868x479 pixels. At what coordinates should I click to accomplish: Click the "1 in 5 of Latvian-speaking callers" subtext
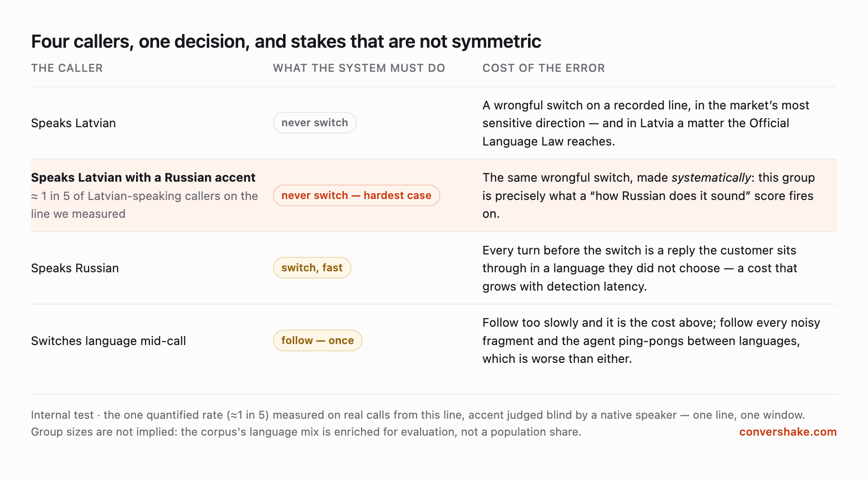point(145,205)
